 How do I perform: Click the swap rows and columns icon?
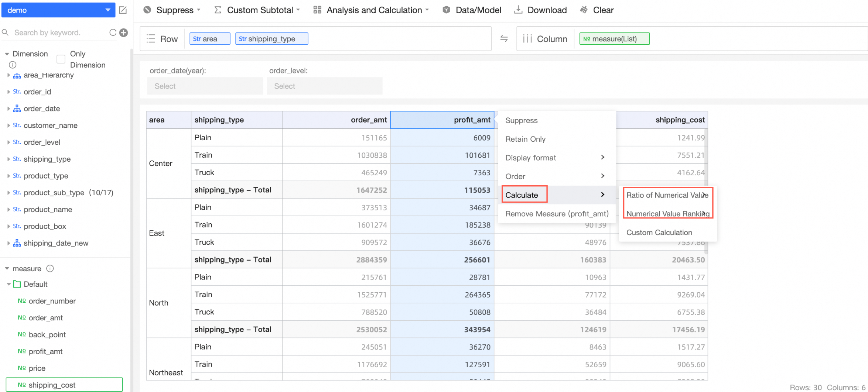(504, 38)
